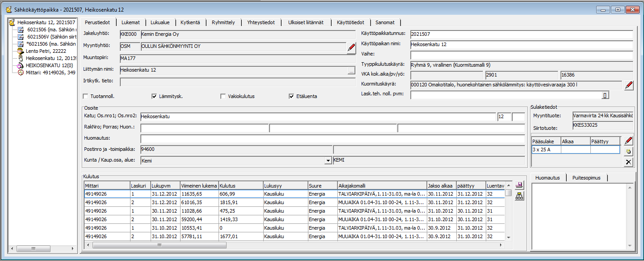Image resolution: width=644 pixels, height=261 pixels.
Task: Select root tree icon Heikosenkatu 12, 2021507
Action: tap(13, 22)
